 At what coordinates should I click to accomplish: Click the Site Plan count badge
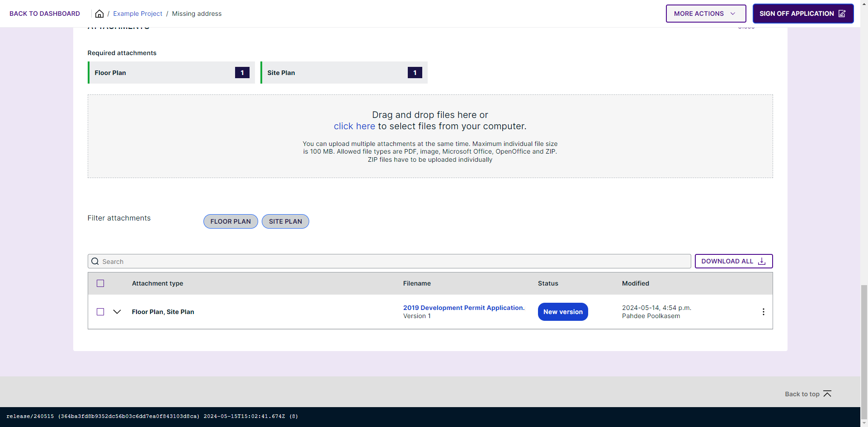(x=415, y=73)
